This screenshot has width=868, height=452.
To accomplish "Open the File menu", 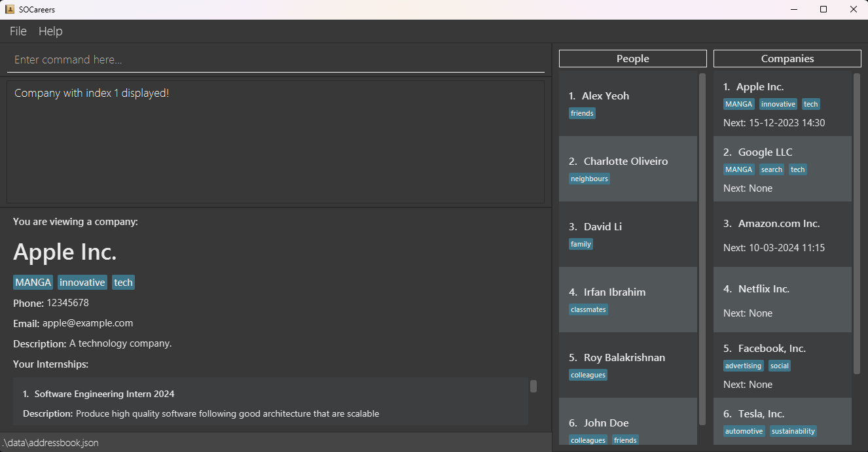I will 18,31.
